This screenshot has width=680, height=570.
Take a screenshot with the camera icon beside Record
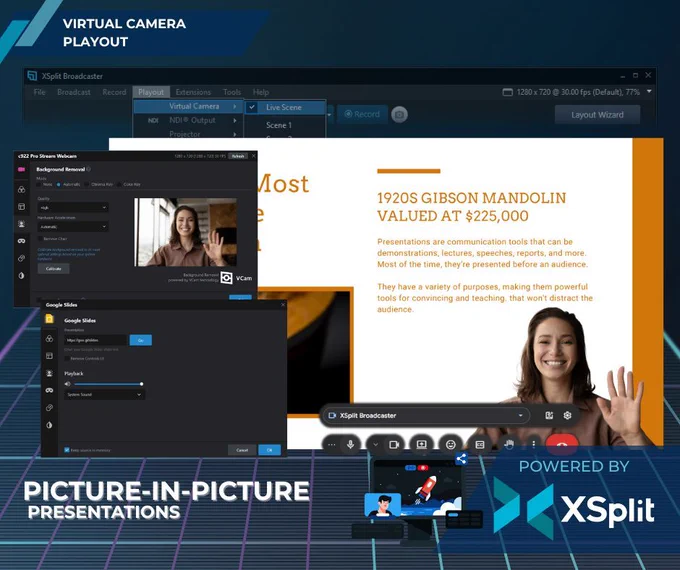pos(399,115)
